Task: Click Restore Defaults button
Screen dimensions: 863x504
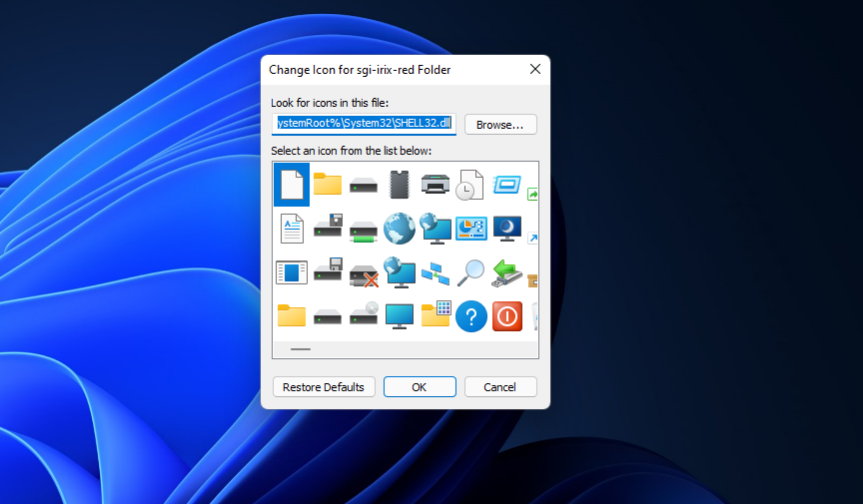Action: tap(323, 387)
